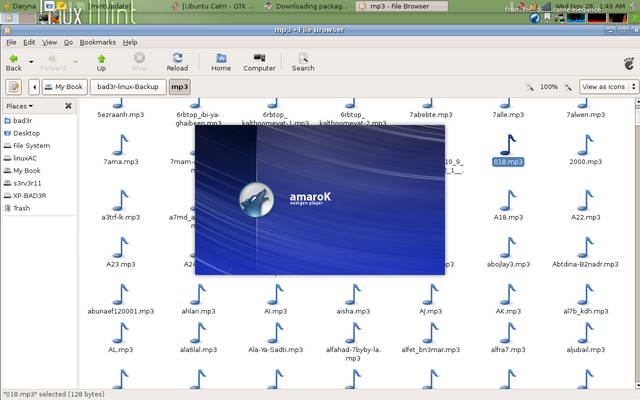The width and height of the screenshot is (640, 400).
Task: Click the Amarok splash screen wolf logo
Action: pyautogui.click(x=256, y=200)
